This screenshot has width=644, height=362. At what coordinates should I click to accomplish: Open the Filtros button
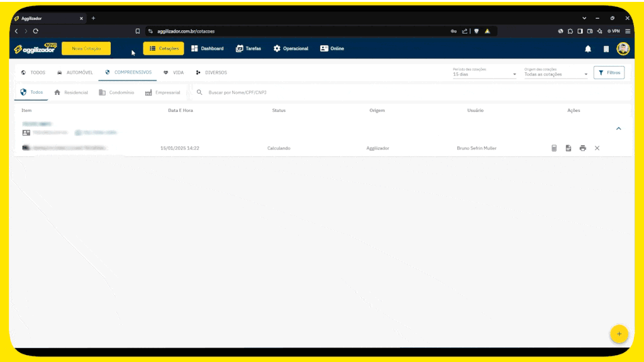609,73
